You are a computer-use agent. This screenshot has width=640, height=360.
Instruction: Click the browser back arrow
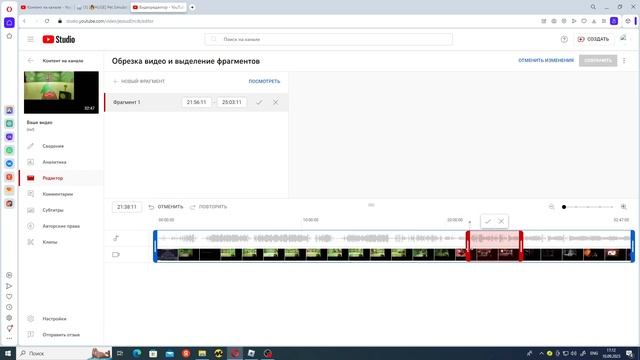coord(24,21)
